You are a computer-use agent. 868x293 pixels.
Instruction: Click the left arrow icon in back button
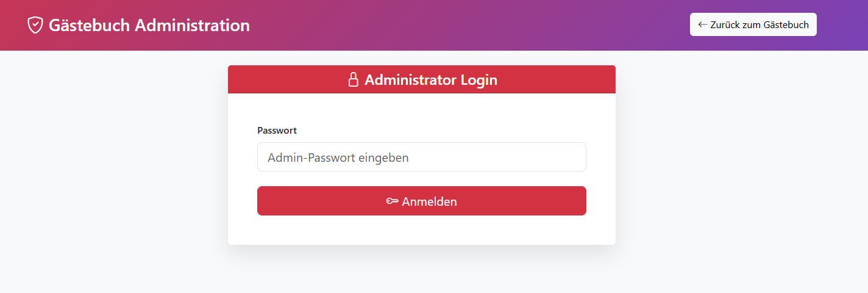coord(703,25)
